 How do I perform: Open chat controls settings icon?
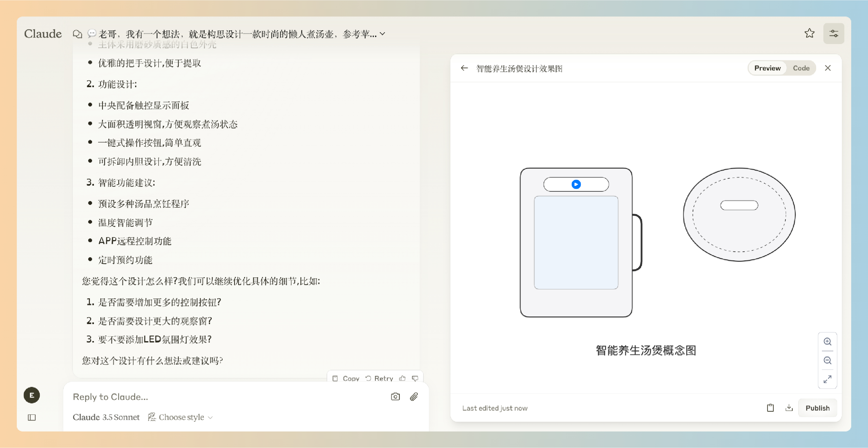pyautogui.click(x=833, y=33)
